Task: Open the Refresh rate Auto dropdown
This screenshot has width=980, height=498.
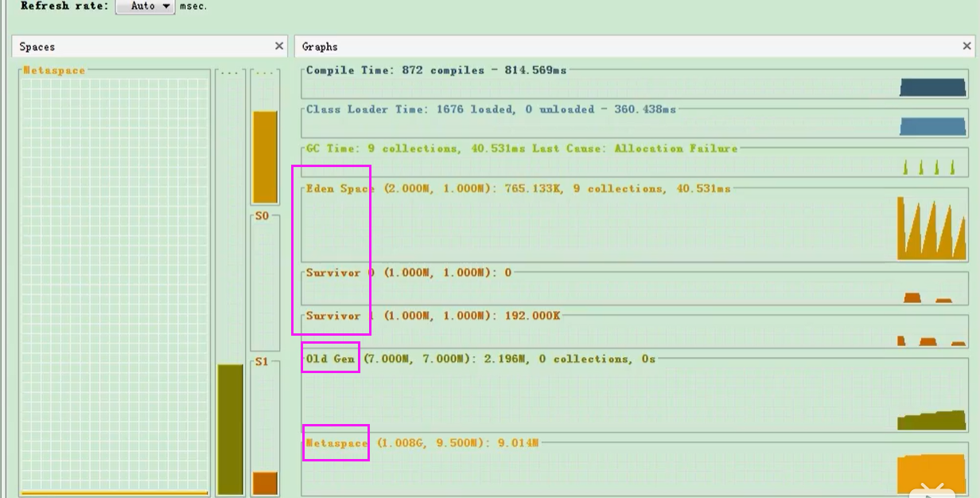Action: pos(145,6)
